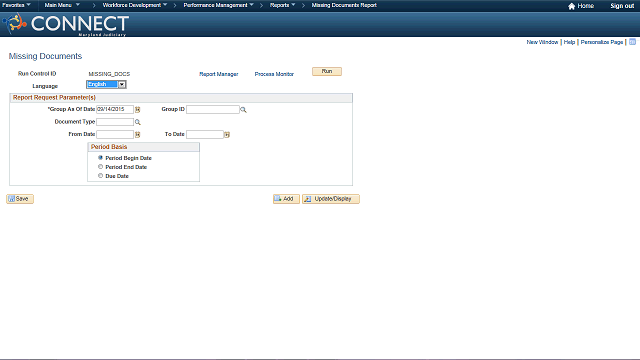Open Workforce Development breadcrumb menu
The width and height of the screenshot is (640, 360).
135,5
